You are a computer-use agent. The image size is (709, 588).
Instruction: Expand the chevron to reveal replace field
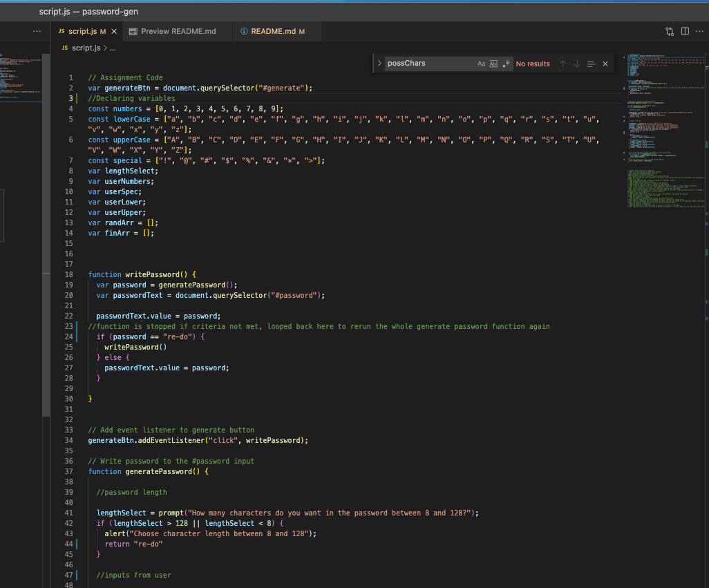380,63
